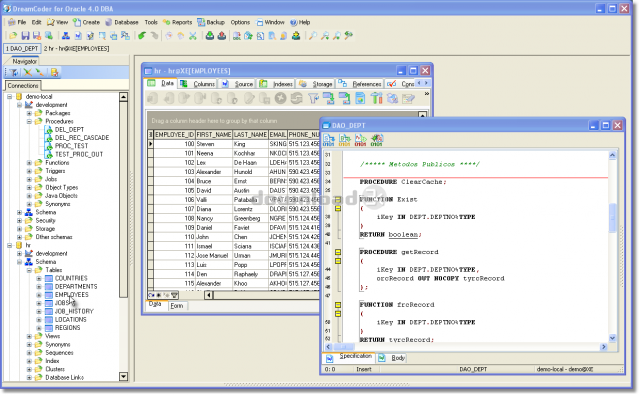Click the Navigator tree scrollbar down arrow
This screenshot has height=395, width=639.
point(123,377)
